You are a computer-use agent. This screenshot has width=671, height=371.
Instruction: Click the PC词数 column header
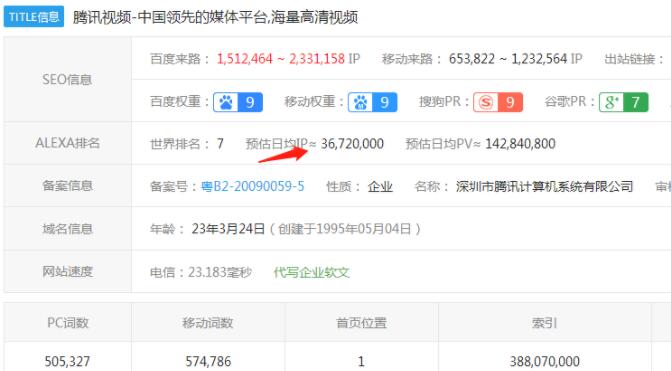click(x=68, y=322)
